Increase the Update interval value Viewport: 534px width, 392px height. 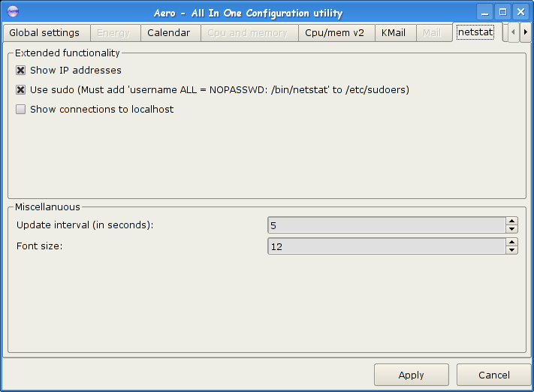pyautogui.click(x=511, y=221)
